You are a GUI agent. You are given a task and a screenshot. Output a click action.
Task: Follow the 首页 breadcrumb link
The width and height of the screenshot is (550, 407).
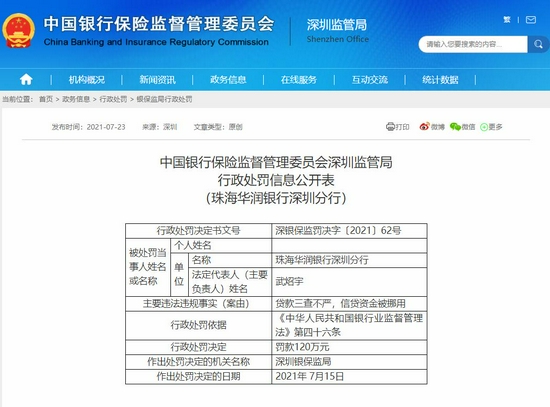click(46, 99)
